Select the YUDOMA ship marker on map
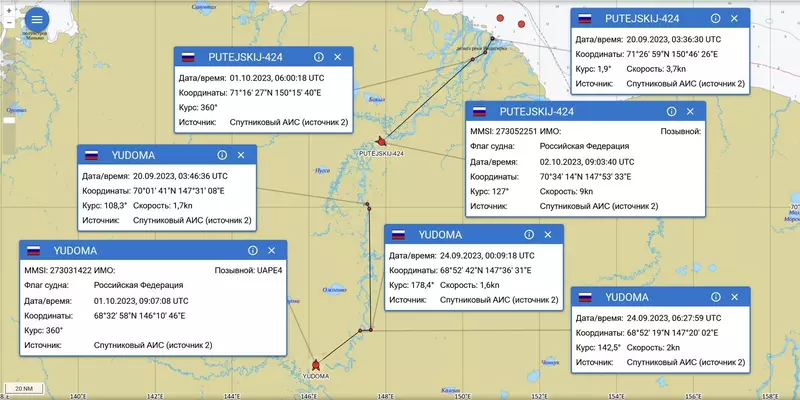This screenshot has width=800, height=400. [316, 365]
